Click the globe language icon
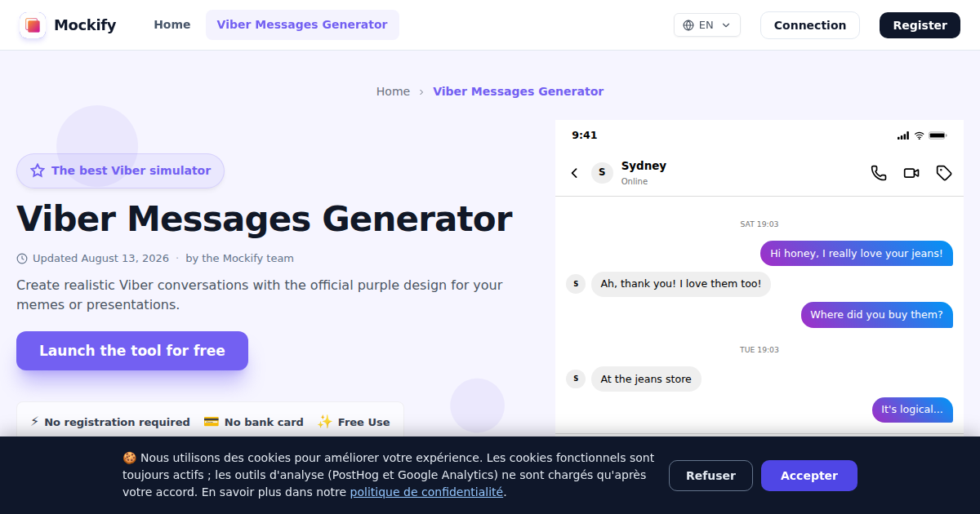980x514 pixels. [688, 25]
